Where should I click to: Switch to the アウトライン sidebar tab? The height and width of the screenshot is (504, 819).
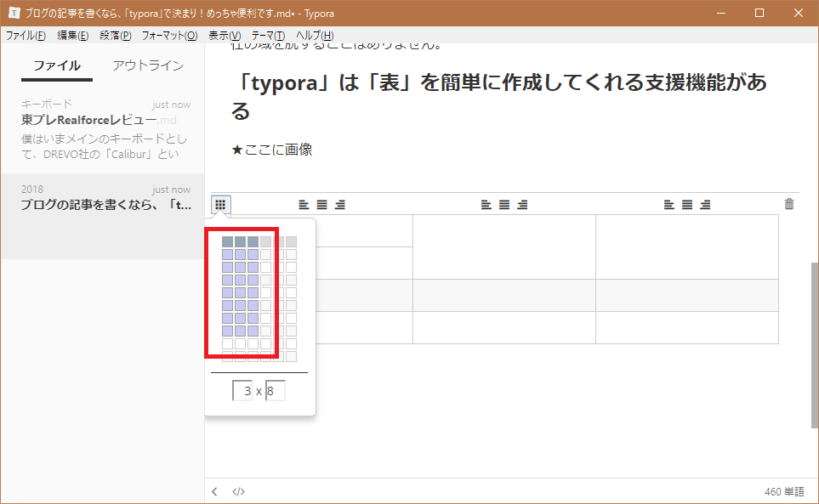pos(148,65)
